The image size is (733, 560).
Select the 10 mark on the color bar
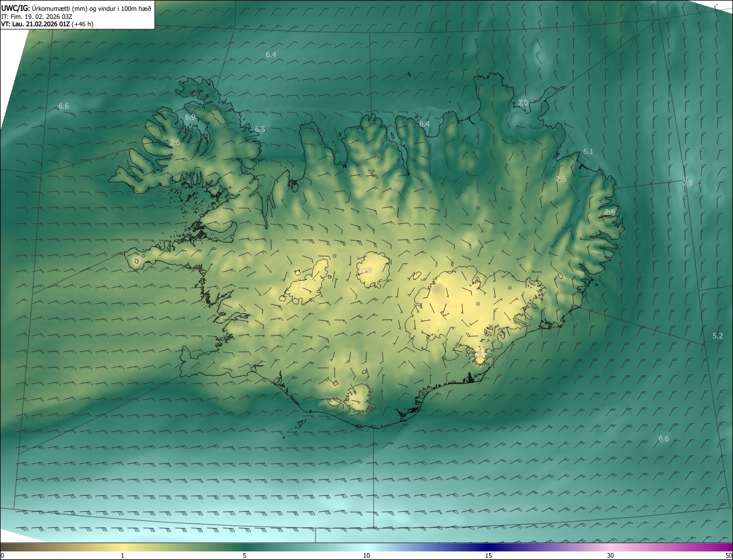(x=366, y=555)
